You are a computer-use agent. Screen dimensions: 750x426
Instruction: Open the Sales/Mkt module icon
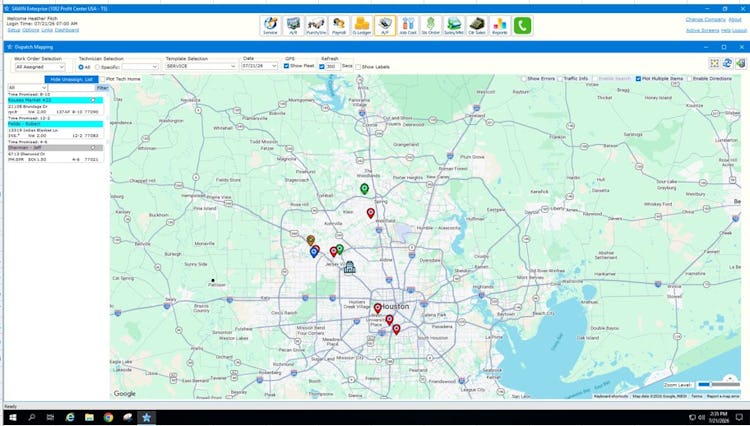click(453, 25)
